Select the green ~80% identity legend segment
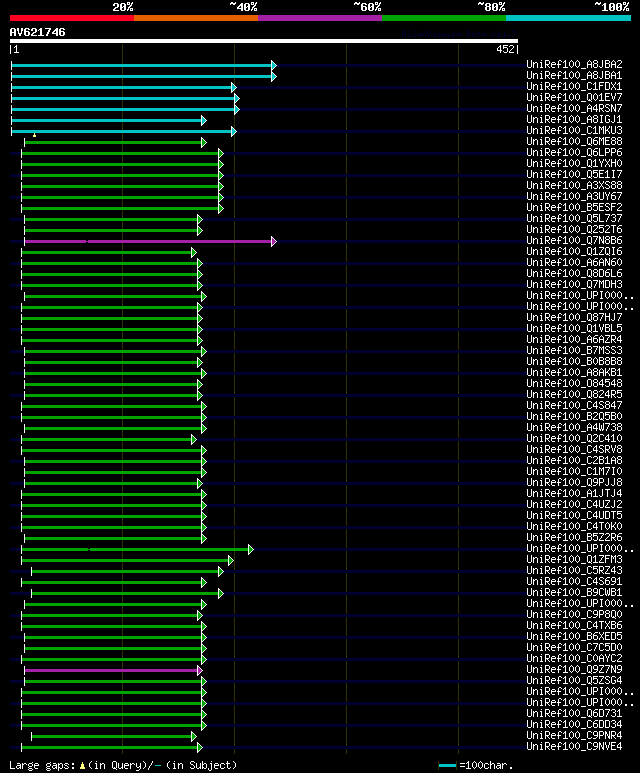Viewport: 640px width, 773px height. (x=444, y=18)
